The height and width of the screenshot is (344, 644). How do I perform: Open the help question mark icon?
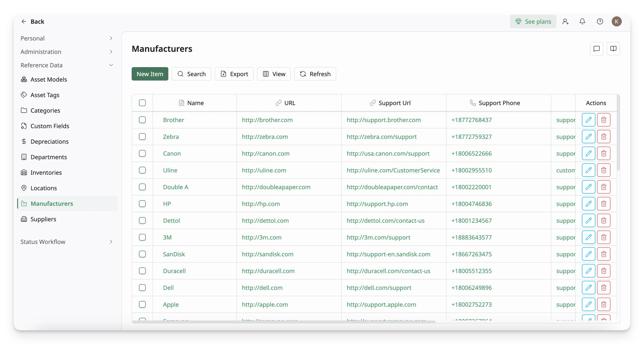tap(600, 21)
